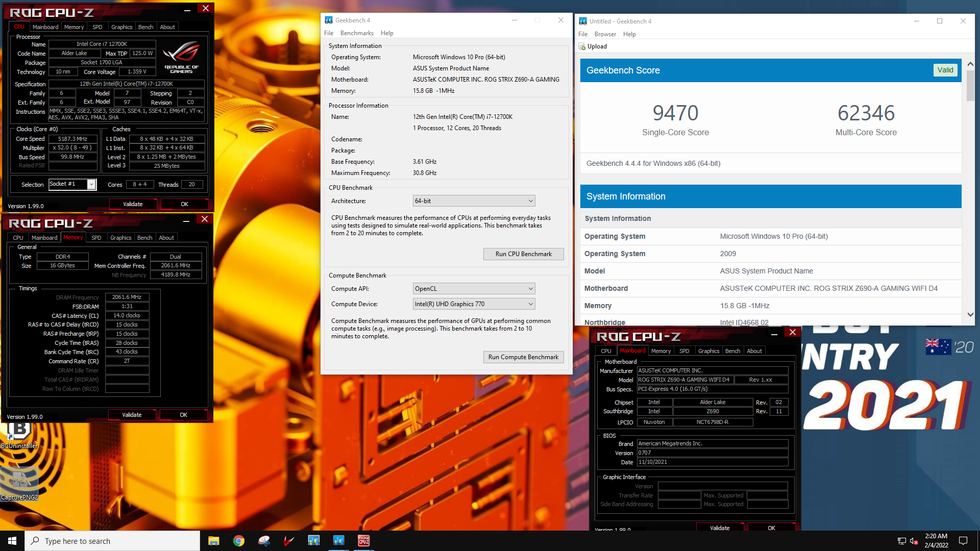
Task: Open Compute Device dropdown
Action: coord(474,304)
